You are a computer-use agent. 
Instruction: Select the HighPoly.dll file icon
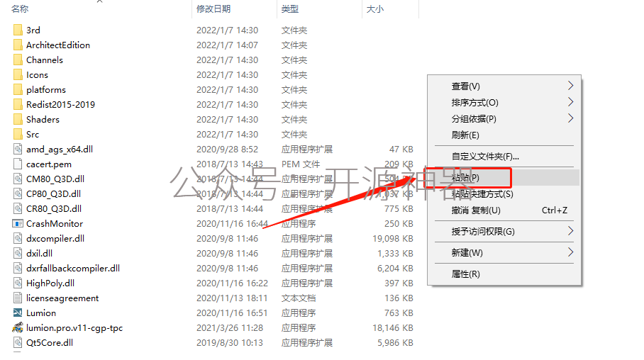18,283
